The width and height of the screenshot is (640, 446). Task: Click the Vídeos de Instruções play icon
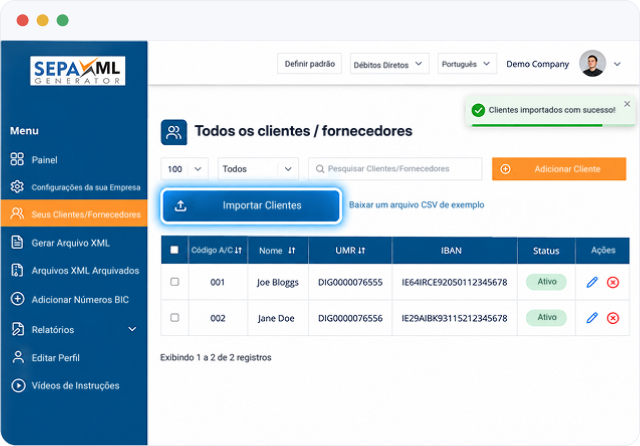(x=18, y=385)
